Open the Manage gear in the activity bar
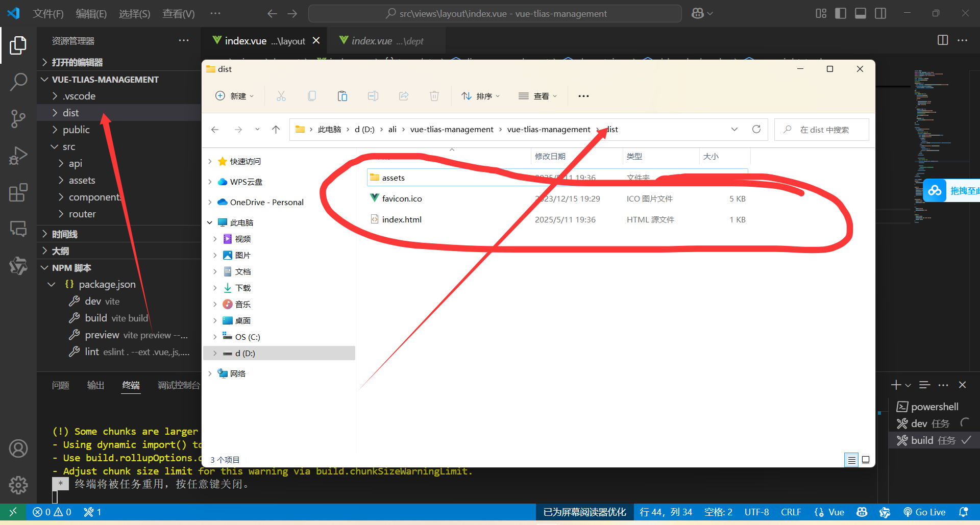Screen dimensions: 980x525 [x=18, y=485]
